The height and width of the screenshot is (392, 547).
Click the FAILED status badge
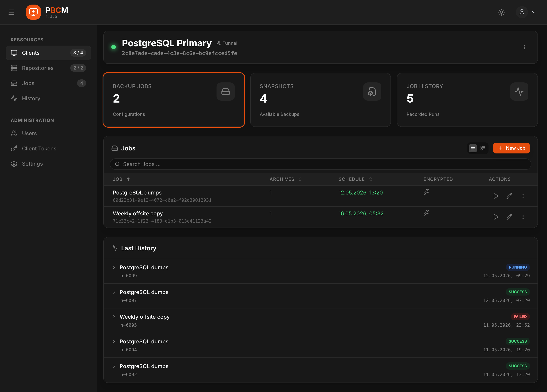[520, 316]
